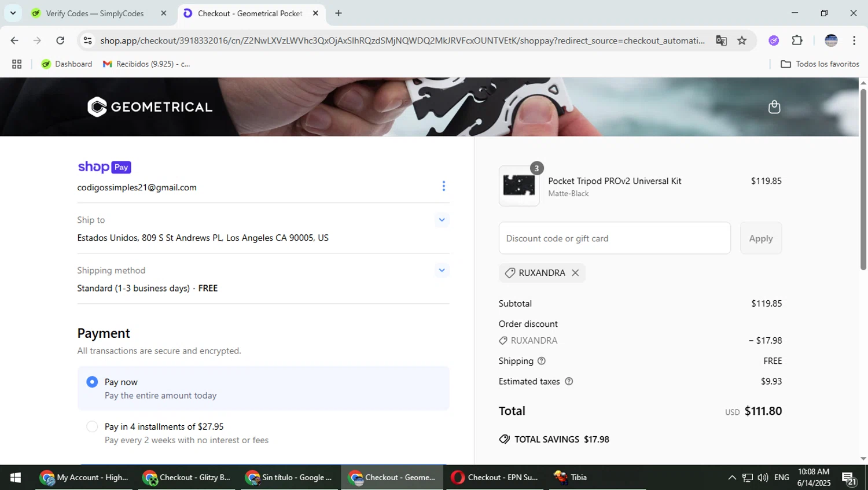
Task: Click the Apply discount button
Action: 761,238
